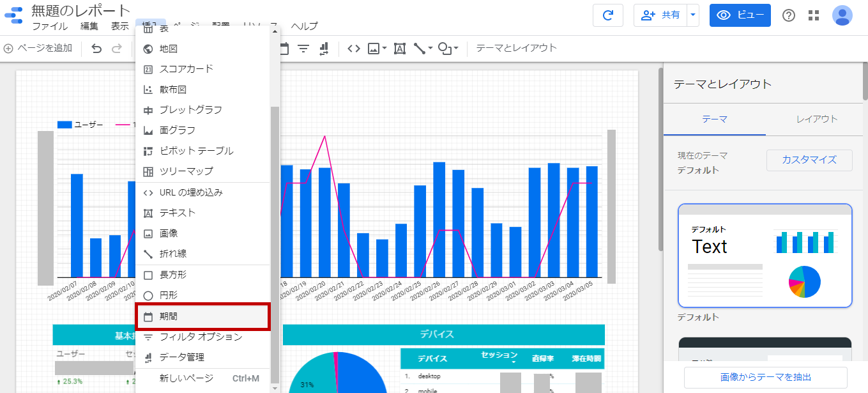Open the 表示 menu
This screenshot has height=393, width=868.
coord(119,26)
